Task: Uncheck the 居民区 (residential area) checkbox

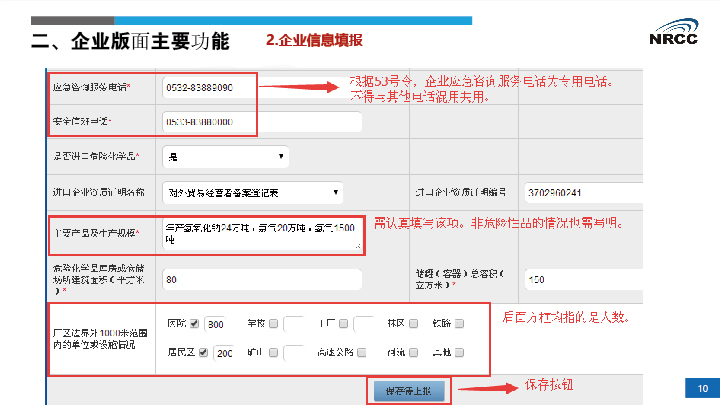Action: pyautogui.click(x=204, y=352)
